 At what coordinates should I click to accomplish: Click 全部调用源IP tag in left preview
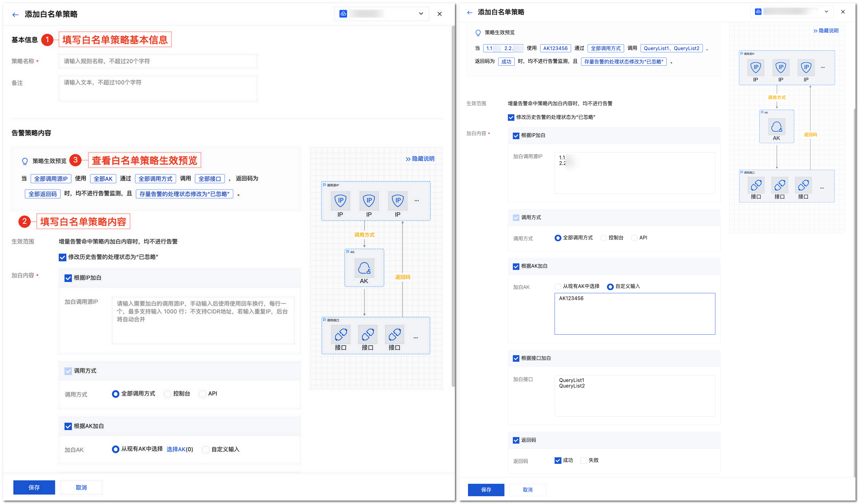point(51,179)
